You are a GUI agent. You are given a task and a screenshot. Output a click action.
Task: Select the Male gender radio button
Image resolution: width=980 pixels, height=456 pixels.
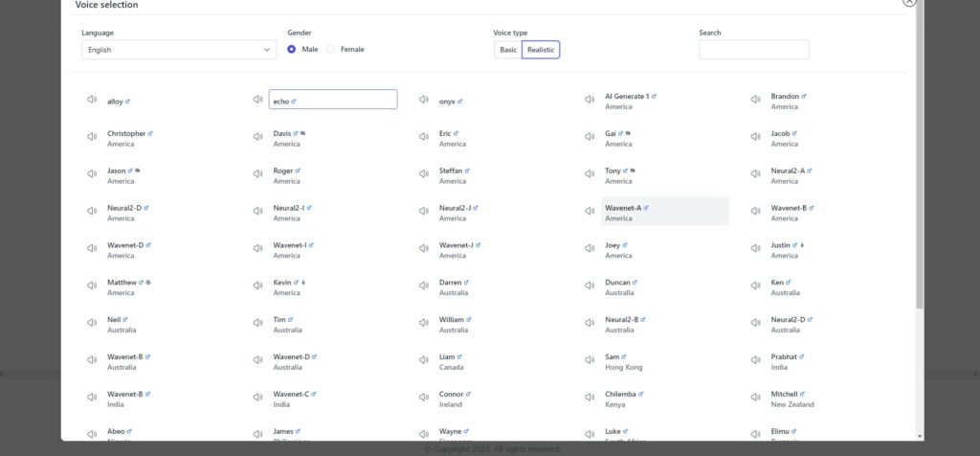(x=291, y=50)
